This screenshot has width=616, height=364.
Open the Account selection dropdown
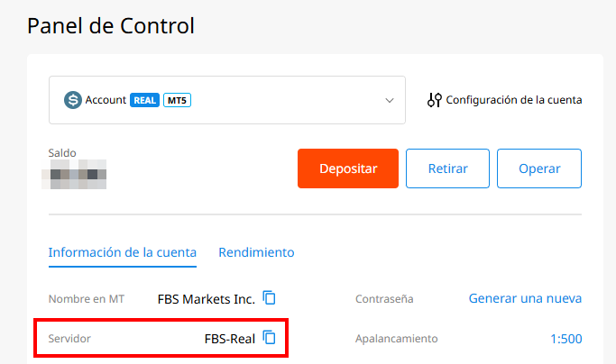coord(227,100)
